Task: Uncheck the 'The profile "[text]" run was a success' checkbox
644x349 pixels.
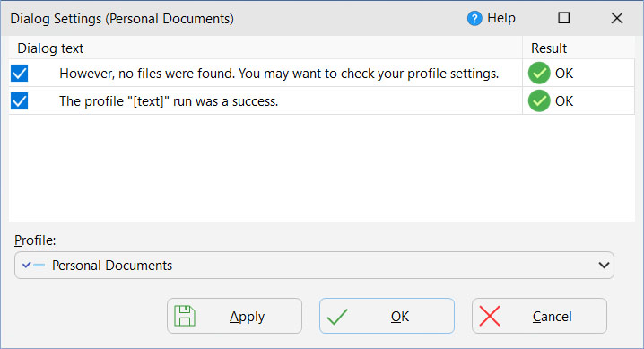Action: pyautogui.click(x=20, y=101)
